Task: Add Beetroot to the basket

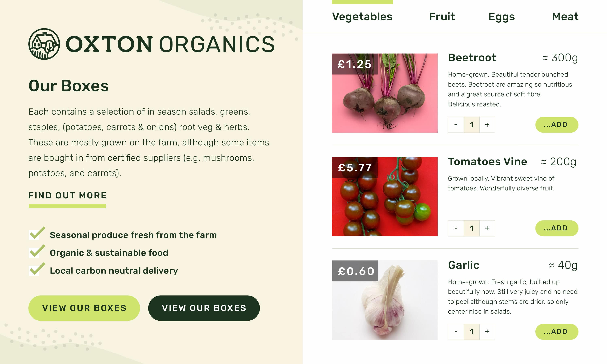Action: point(557,125)
